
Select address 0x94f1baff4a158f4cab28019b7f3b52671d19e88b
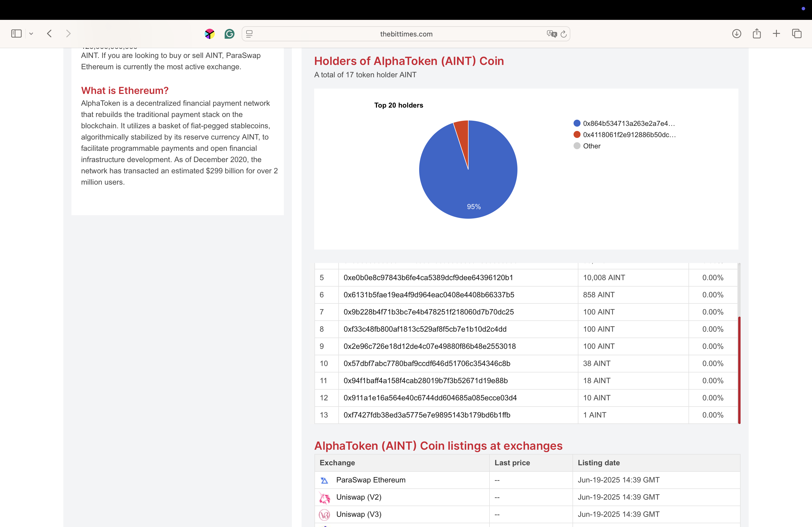[425, 381]
